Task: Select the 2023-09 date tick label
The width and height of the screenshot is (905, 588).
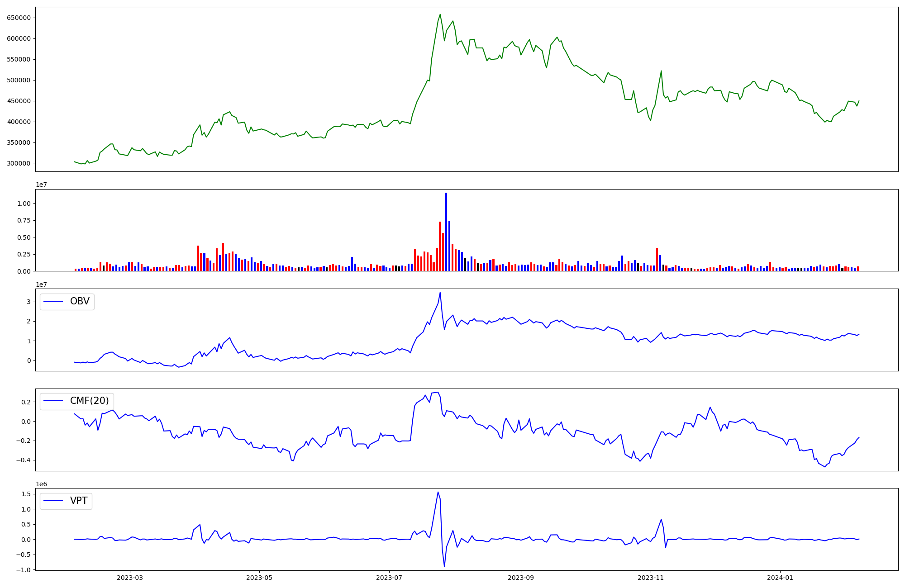Action: (521, 578)
